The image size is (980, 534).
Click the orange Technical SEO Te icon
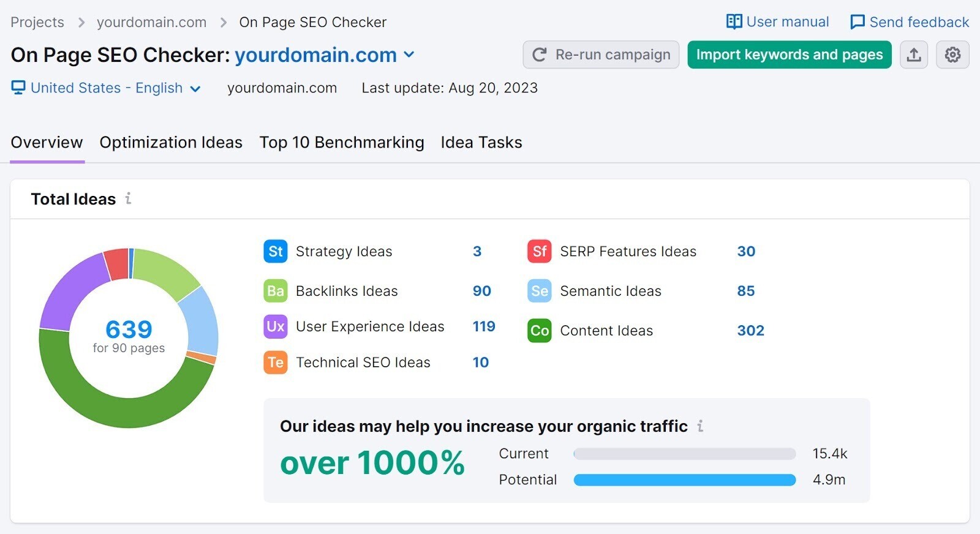pyautogui.click(x=276, y=363)
